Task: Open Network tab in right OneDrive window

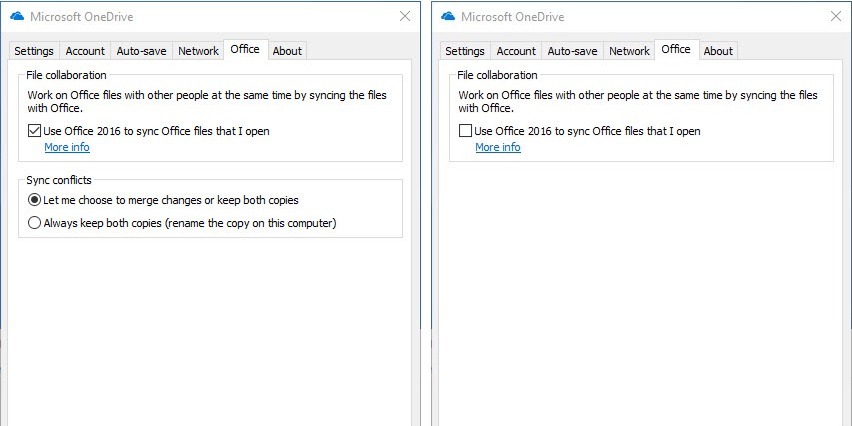Action: coord(629,51)
